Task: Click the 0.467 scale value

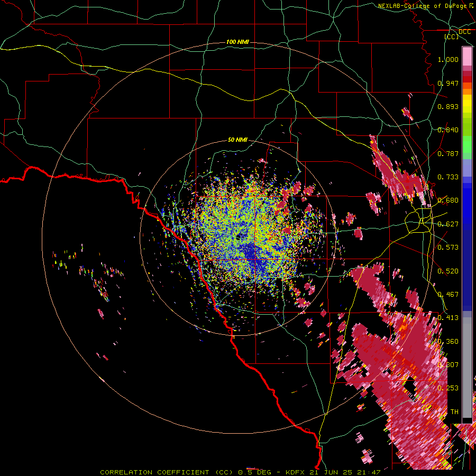Action: 448,295
